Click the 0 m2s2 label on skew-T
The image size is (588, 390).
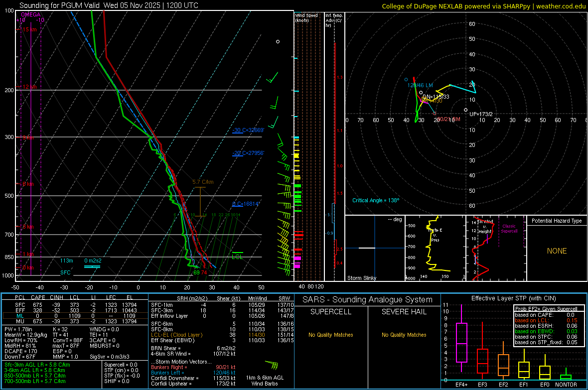93,260
